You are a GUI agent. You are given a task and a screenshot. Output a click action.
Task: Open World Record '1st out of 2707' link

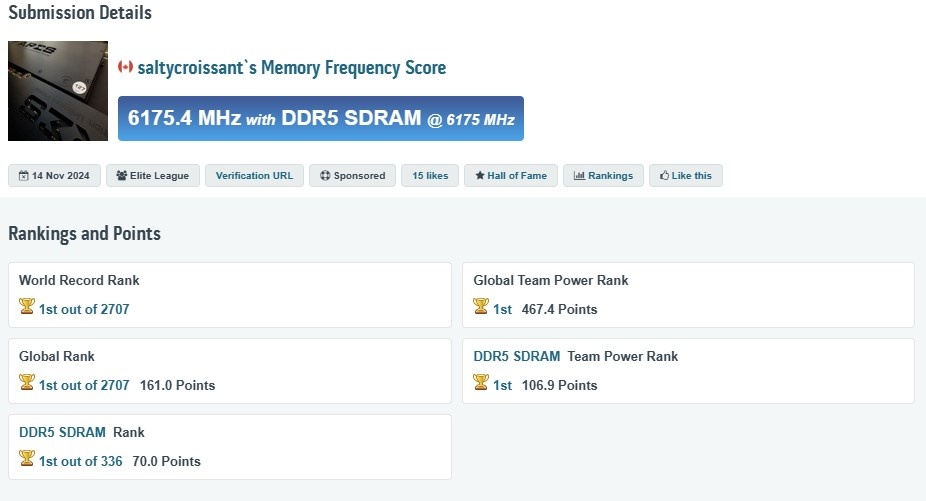click(84, 309)
